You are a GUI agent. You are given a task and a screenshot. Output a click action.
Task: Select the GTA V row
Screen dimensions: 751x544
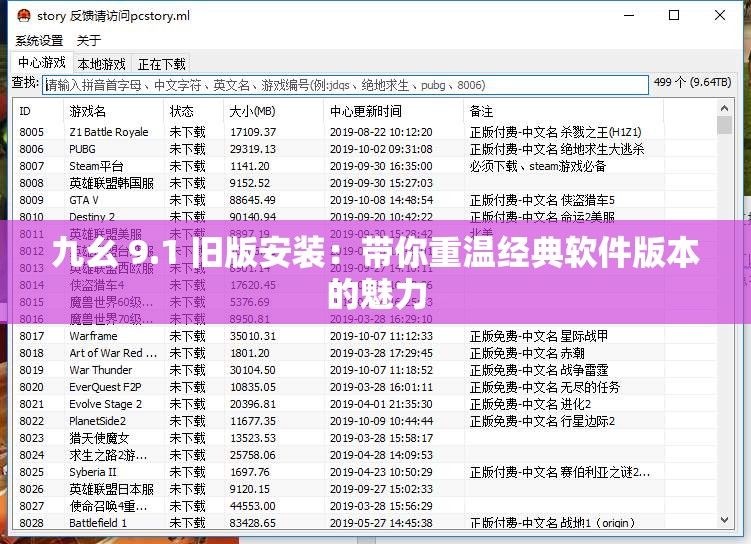pyautogui.click(x=364, y=200)
